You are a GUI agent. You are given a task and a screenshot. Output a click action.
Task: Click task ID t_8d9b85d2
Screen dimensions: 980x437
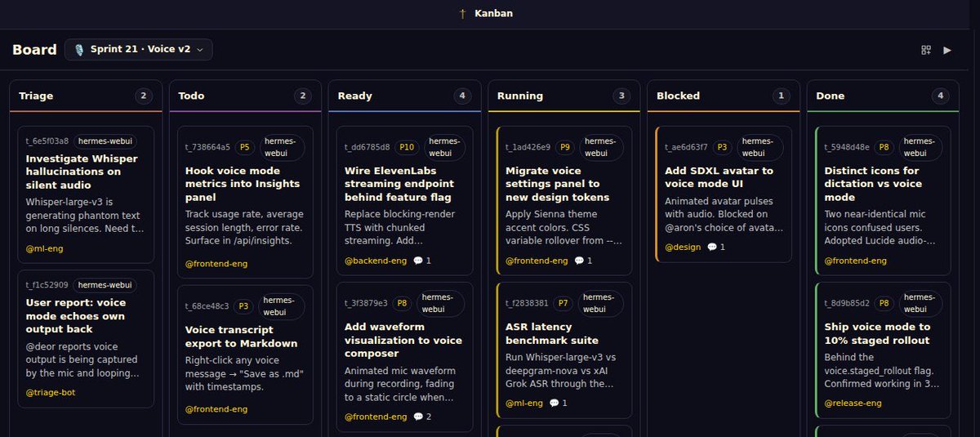pos(847,303)
